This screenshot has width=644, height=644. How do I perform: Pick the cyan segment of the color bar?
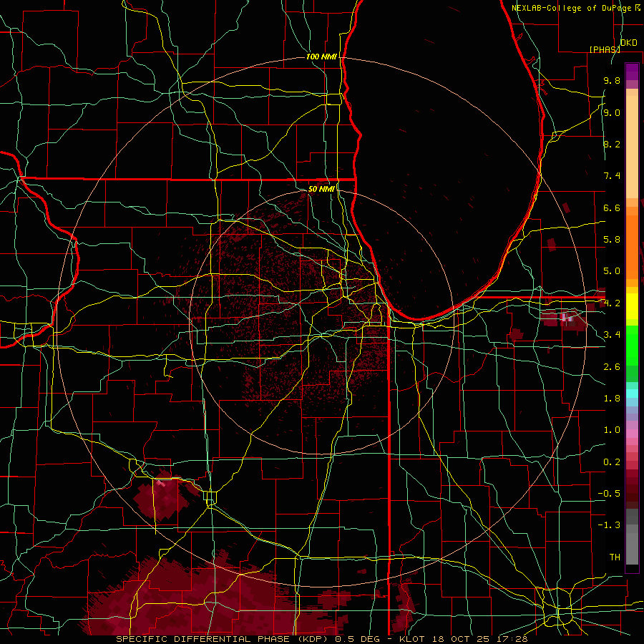coord(632,394)
